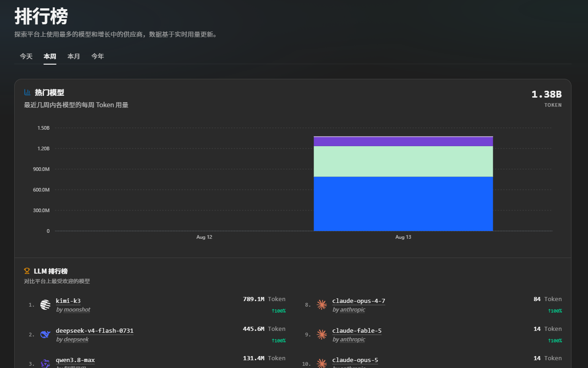Open the claude-opus-5 model link
Screen dimensions: 588x368
click(x=355, y=360)
